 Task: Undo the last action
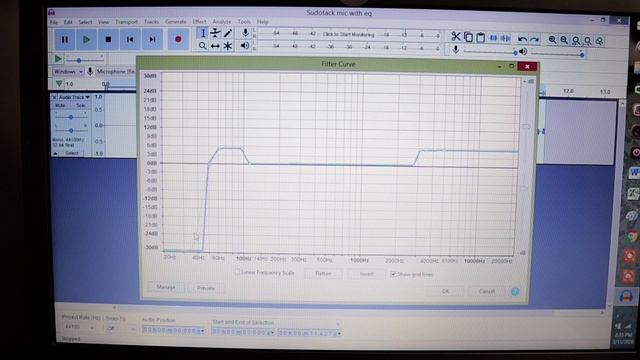(522, 39)
